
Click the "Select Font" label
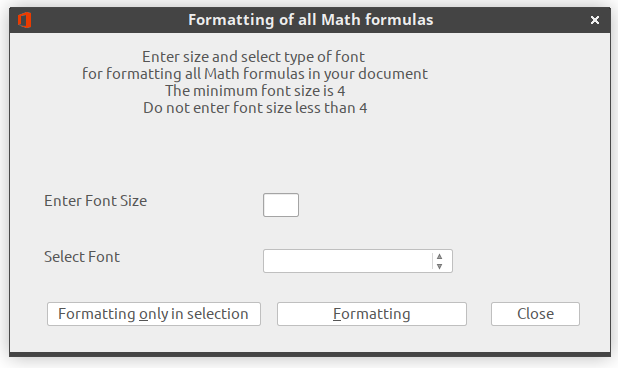(x=82, y=257)
